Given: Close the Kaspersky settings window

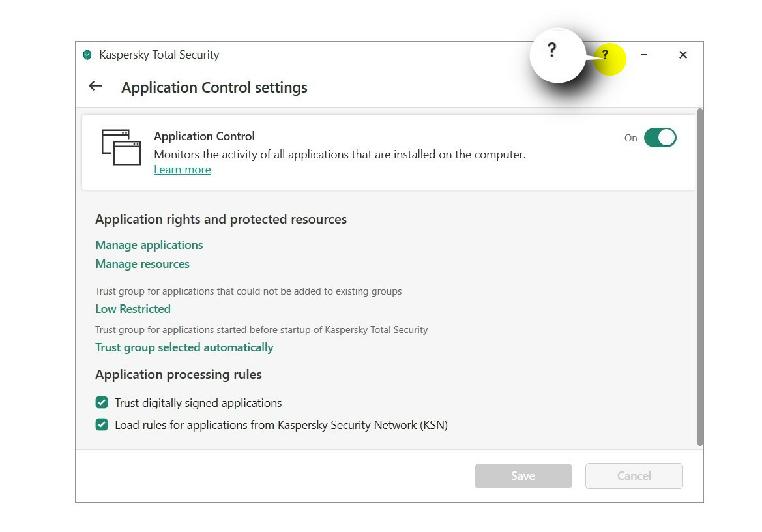Looking at the screenshot, I should [683, 55].
